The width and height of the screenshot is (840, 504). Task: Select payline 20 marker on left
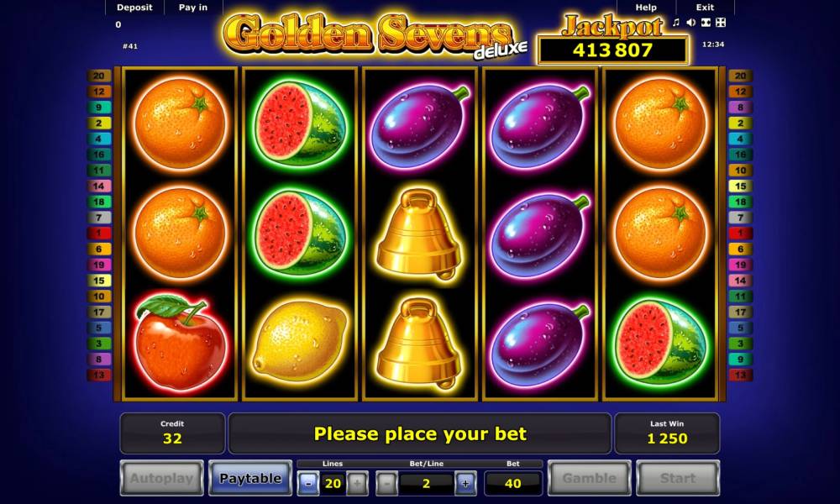tap(99, 76)
